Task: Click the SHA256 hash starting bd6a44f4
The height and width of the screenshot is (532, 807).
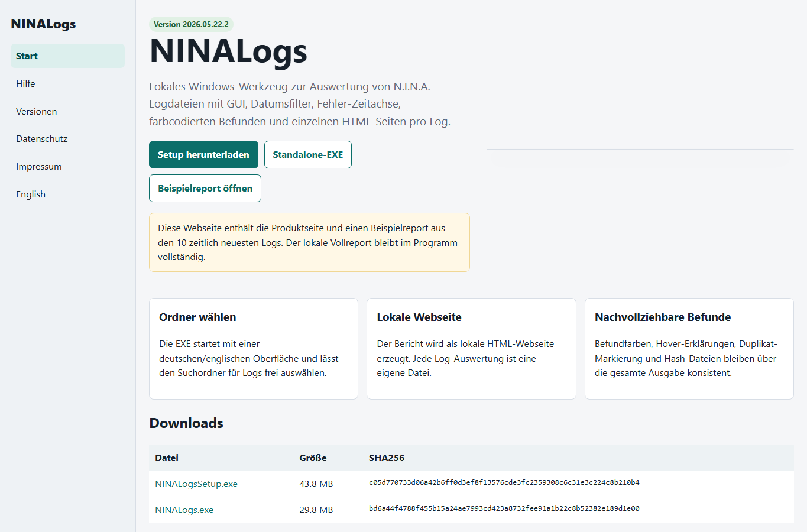Action: (x=504, y=508)
